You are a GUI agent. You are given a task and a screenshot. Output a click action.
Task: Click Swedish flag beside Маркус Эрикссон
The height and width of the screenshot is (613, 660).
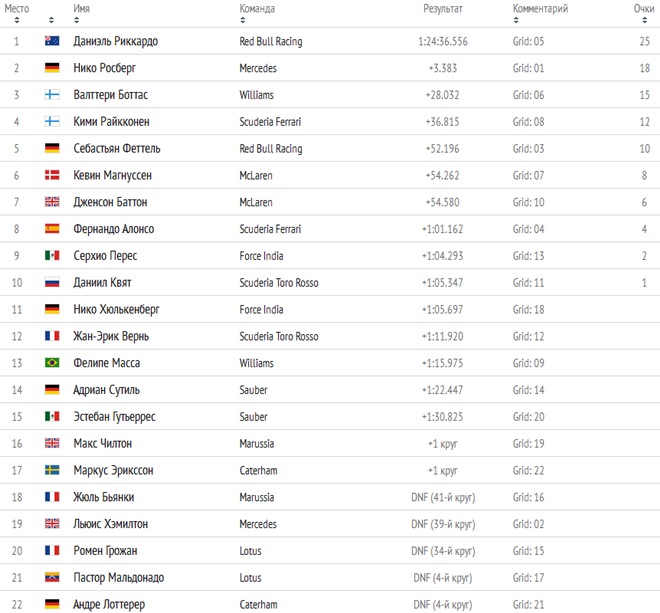(x=52, y=470)
